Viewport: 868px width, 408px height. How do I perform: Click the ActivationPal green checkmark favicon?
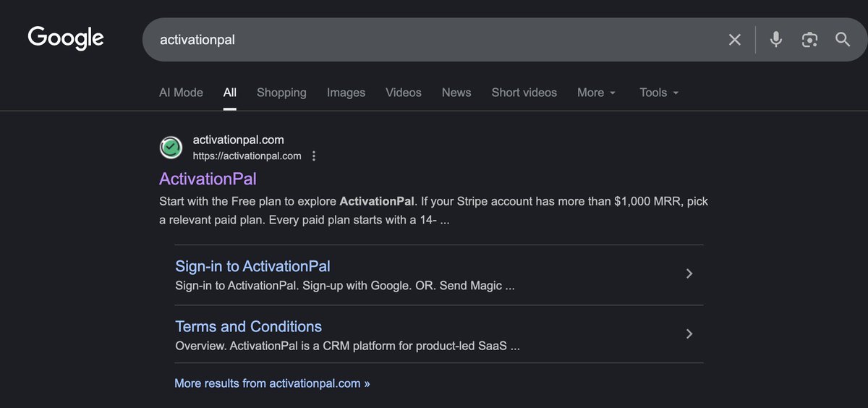171,148
